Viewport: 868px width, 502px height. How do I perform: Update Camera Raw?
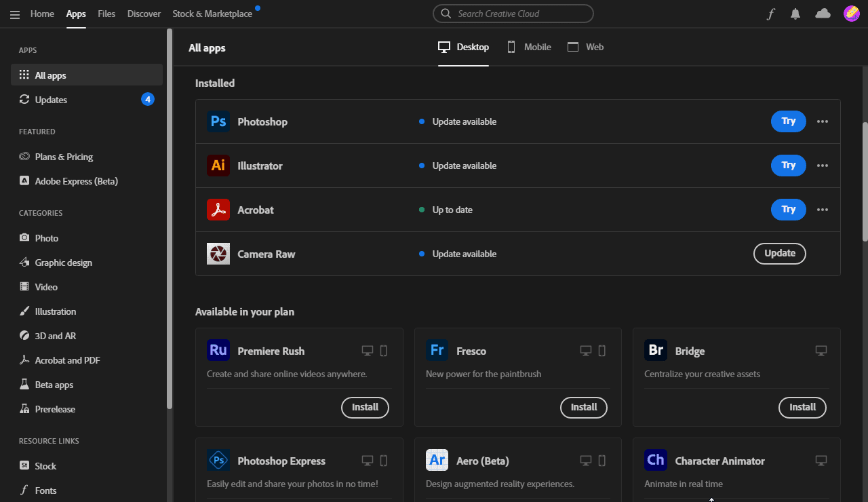point(780,253)
